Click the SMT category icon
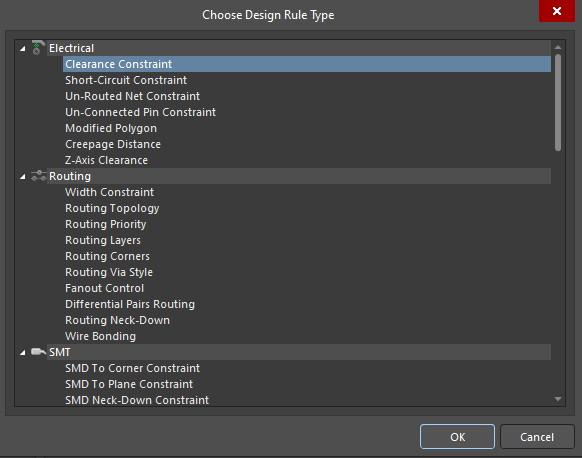 tap(38, 351)
